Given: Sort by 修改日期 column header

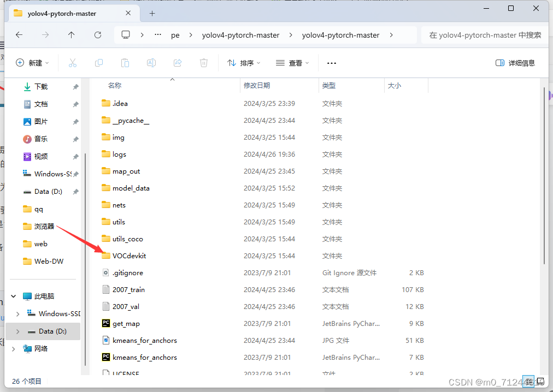Looking at the screenshot, I should (257, 86).
